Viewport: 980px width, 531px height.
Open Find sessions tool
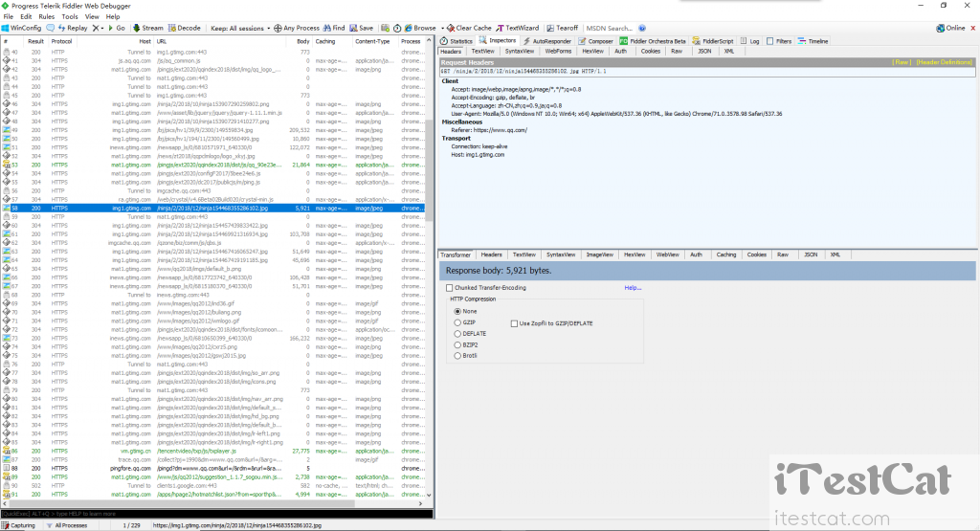pos(334,28)
